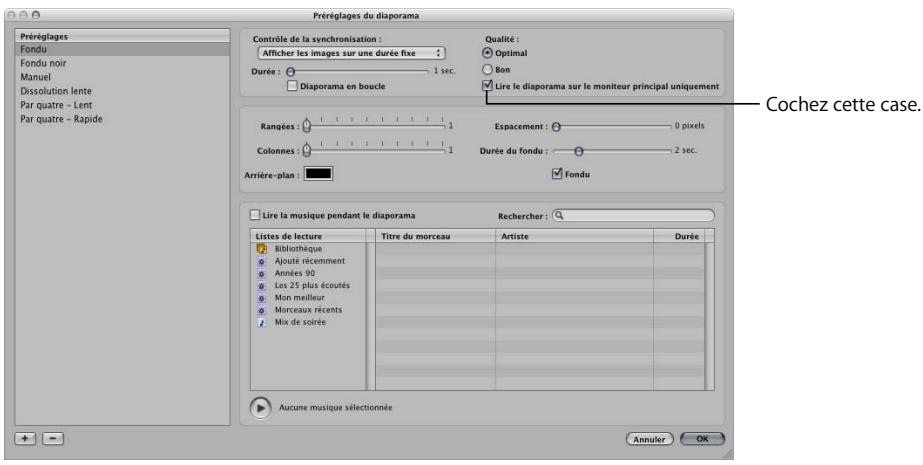The image size is (923, 465).
Task: Toggle Lire le diaporama sur le moniteur principal
Action: pos(487,86)
